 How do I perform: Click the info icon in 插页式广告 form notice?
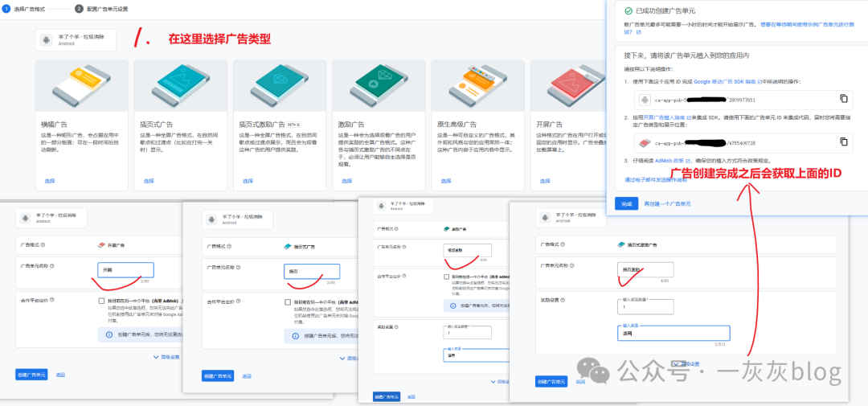pos(295,336)
